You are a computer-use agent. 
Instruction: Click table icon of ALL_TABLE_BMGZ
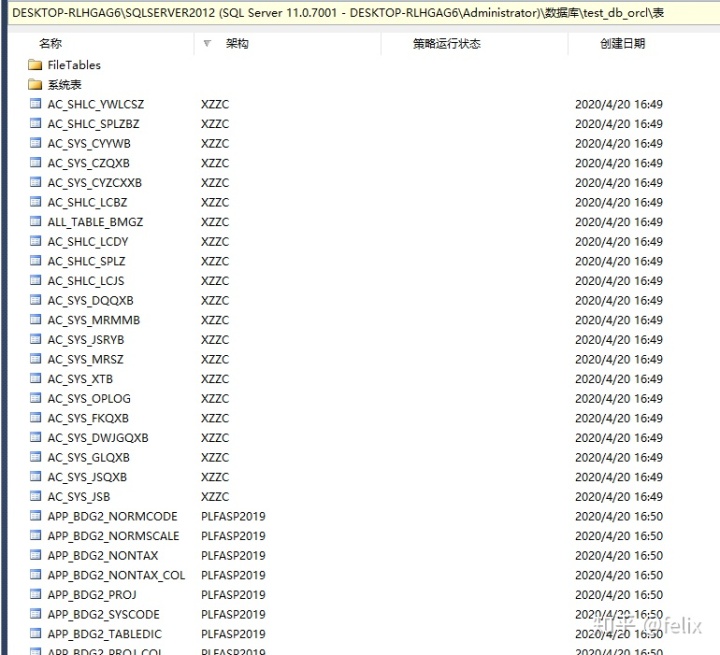[x=35, y=222]
